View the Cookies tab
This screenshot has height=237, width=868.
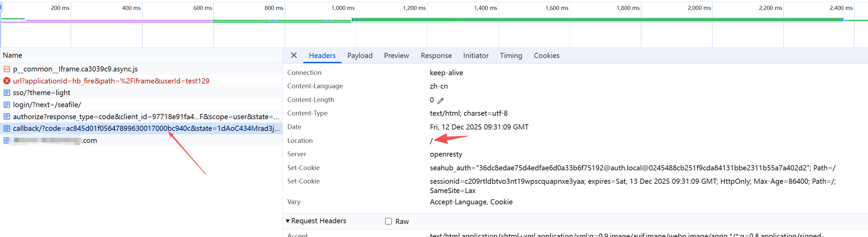click(x=546, y=56)
